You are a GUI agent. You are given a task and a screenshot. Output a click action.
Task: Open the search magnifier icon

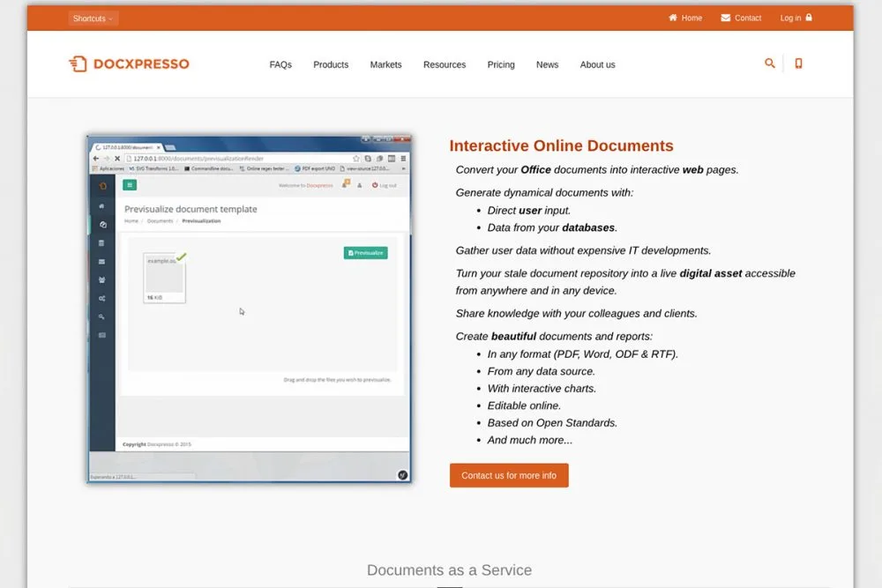click(x=769, y=63)
